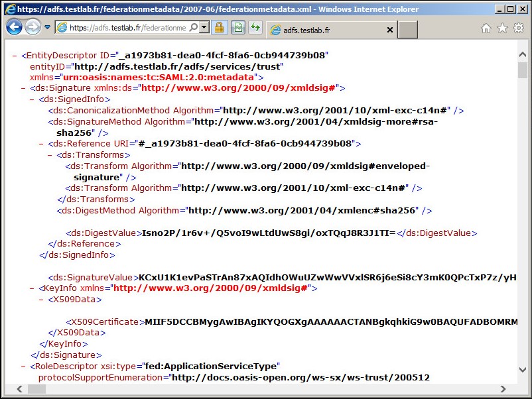Refresh the page with the green arrows icon

pos(255,27)
